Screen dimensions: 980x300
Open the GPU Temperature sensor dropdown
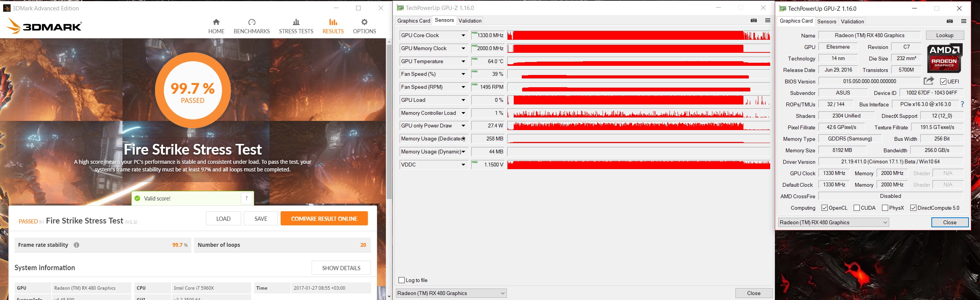pos(463,61)
